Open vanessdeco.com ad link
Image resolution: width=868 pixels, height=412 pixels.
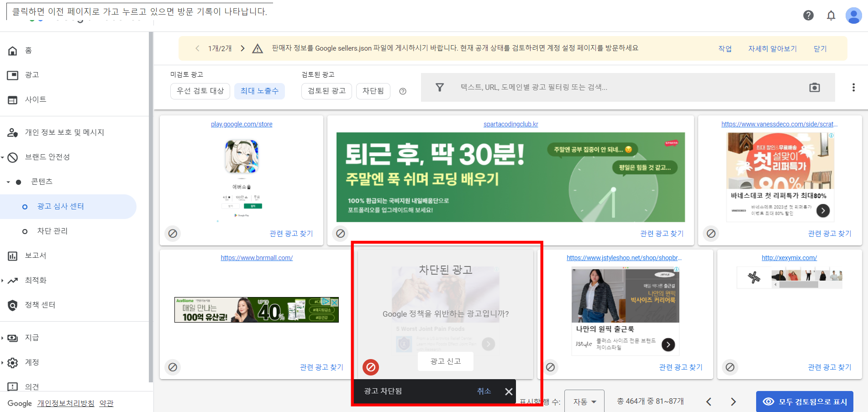(x=779, y=124)
